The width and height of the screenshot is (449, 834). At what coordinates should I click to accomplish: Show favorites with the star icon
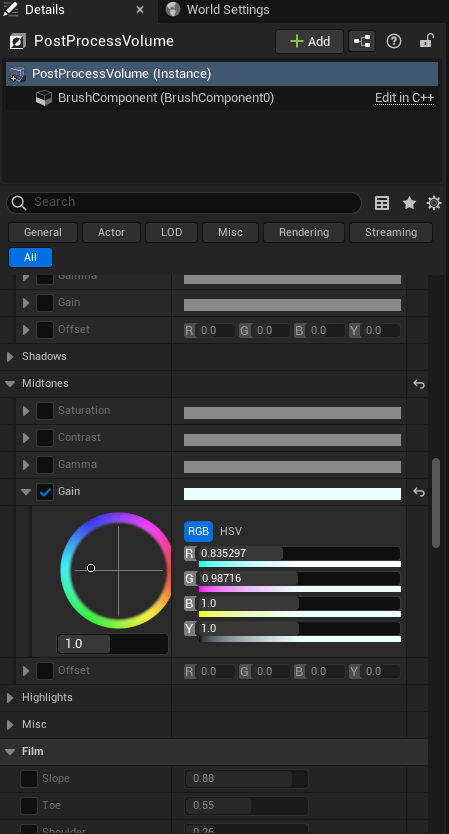409,203
